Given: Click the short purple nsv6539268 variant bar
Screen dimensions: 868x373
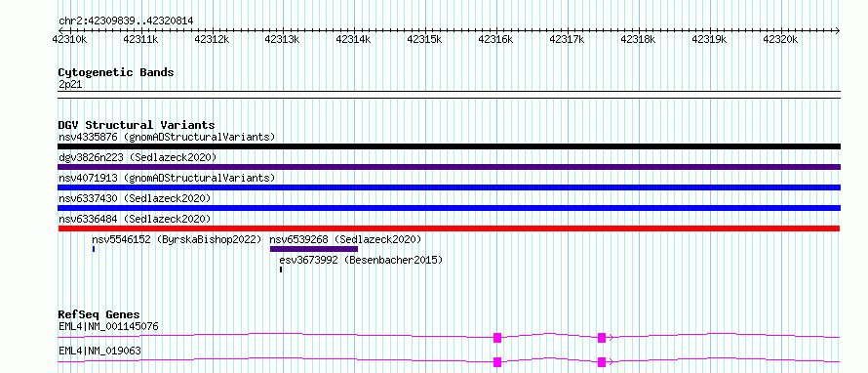Looking at the screenshot, I should pyautogui.click(x=314, y=249).
